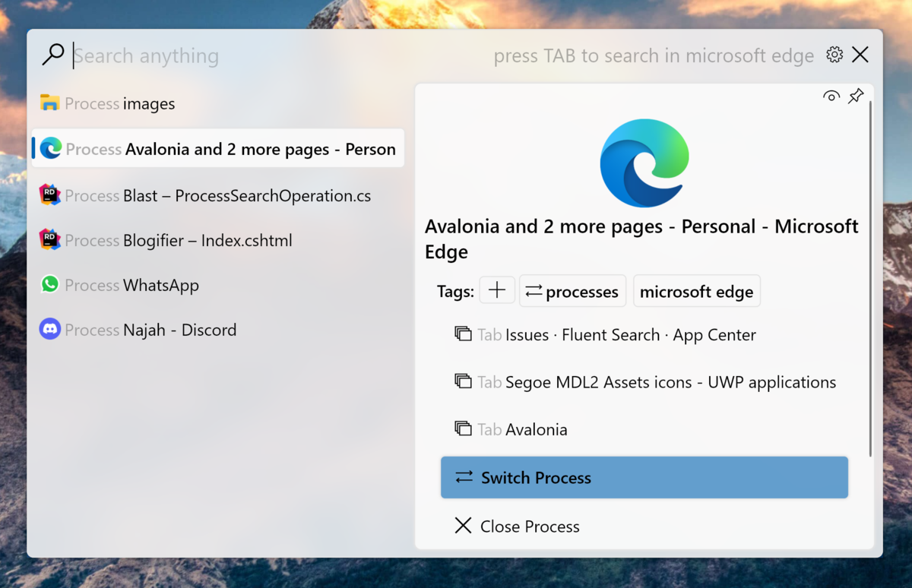Click the Rider icon for Blogifier process

[49, 239]
